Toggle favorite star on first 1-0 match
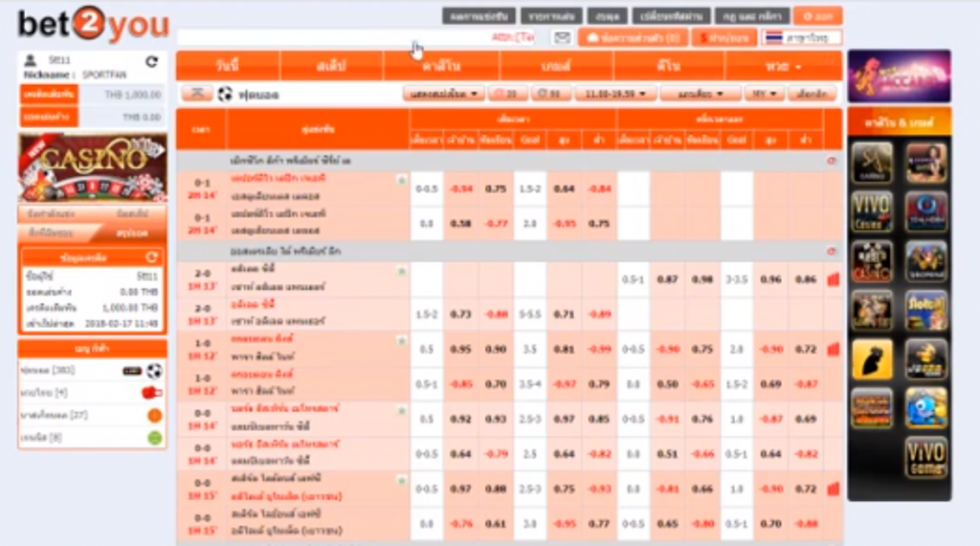Image resolution: width=980 pixels, height=546 pixels. (x=401, y=340)
